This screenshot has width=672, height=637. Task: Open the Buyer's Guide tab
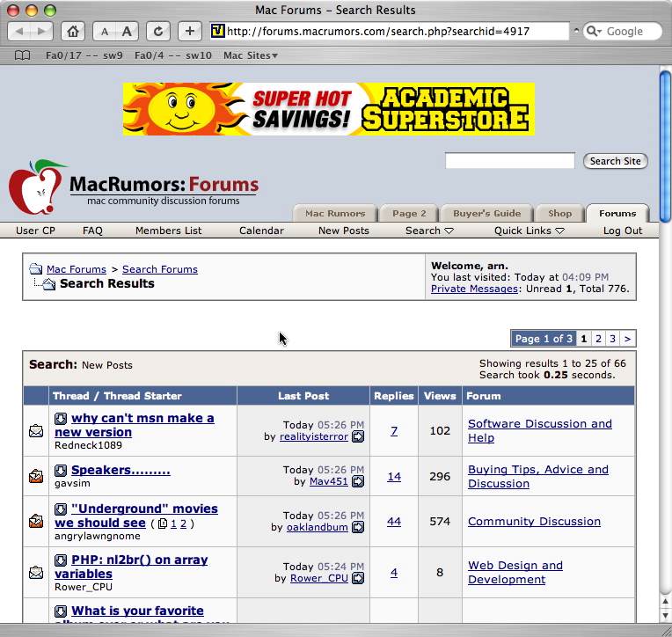pos(487,213)
